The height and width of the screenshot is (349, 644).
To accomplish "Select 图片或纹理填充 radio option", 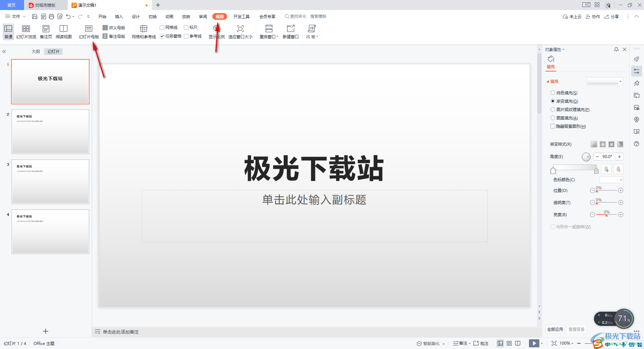I will point(553,109).
